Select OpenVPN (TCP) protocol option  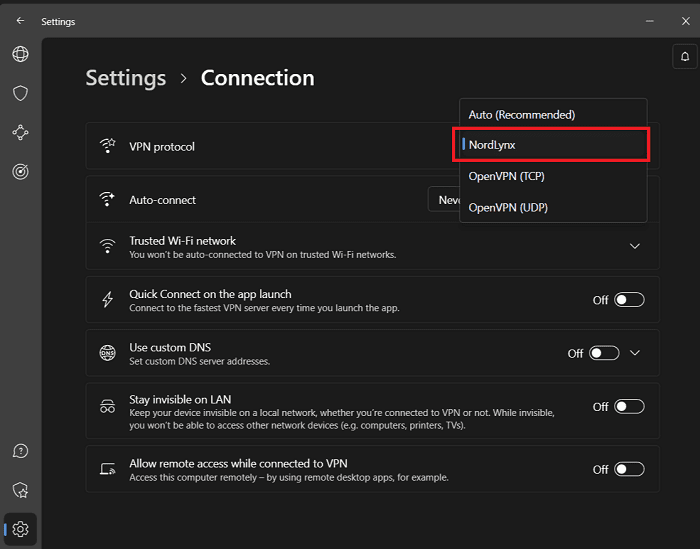[553, 176]
